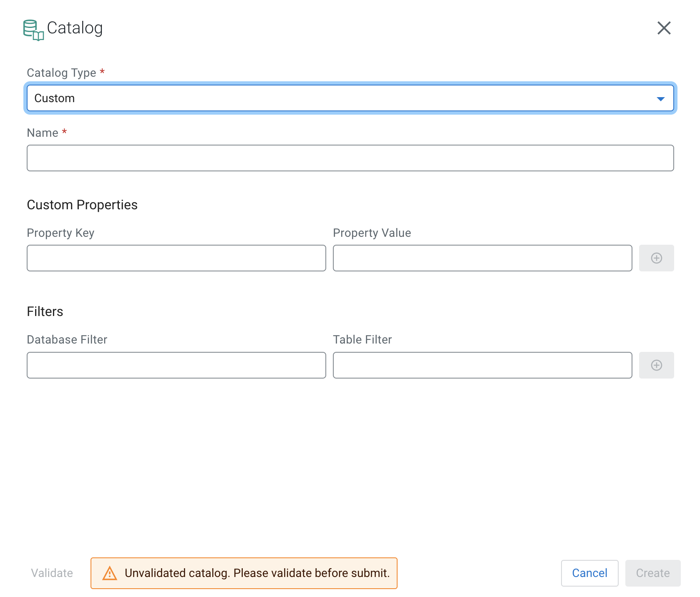Cancel the catalog creation

pos(589,573)
